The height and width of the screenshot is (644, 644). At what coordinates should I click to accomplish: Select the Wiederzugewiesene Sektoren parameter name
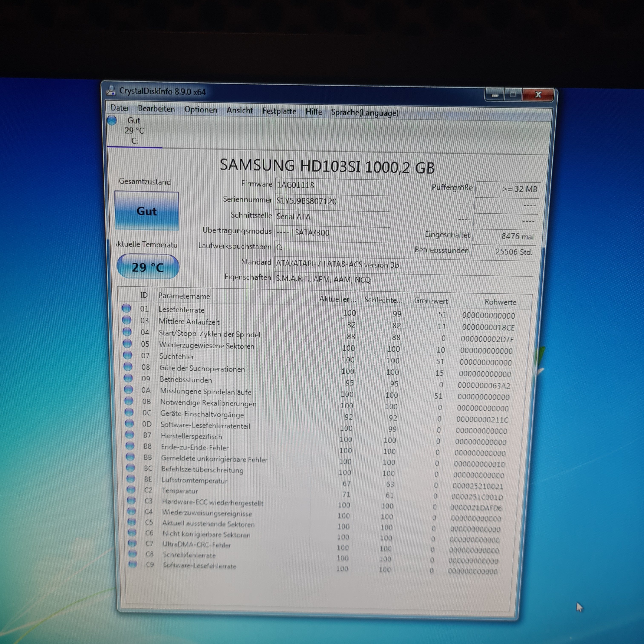pos(207,346)
